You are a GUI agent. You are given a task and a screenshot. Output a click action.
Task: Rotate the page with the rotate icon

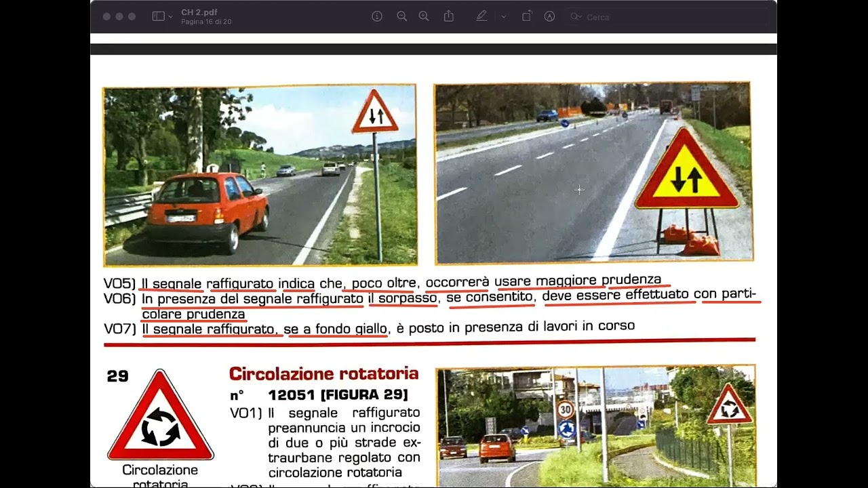click(527, 16)
